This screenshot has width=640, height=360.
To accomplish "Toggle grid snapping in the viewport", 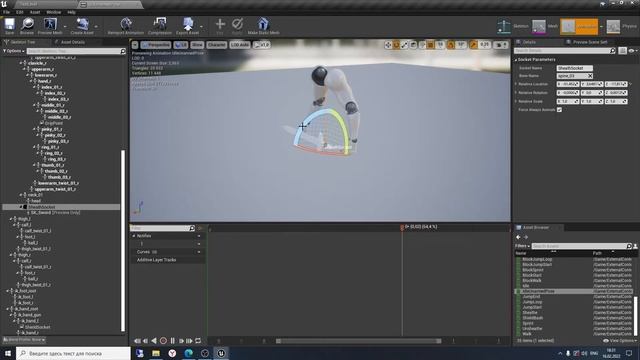I will (x=430, y=45).
